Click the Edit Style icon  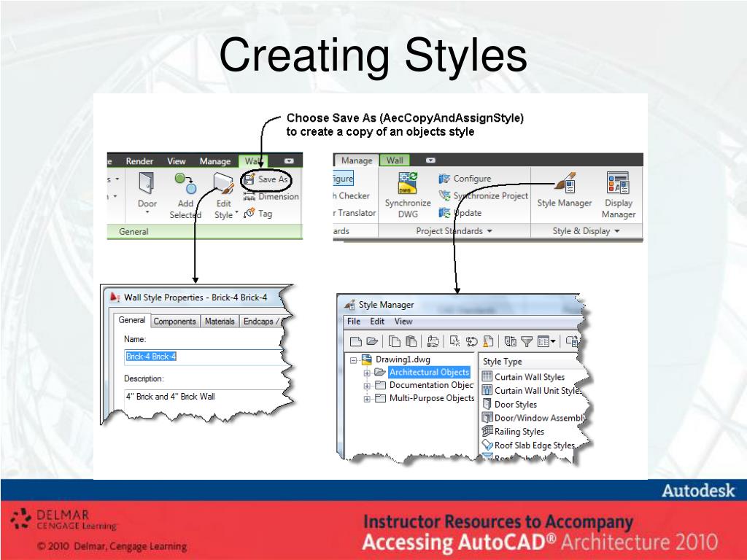coord(223,184)
